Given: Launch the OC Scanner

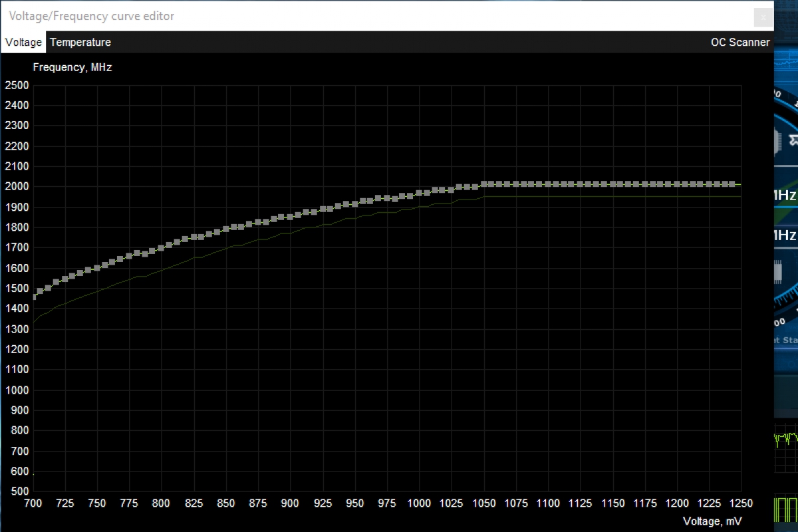Looking at the screenshot, I should tap(740, 42).
